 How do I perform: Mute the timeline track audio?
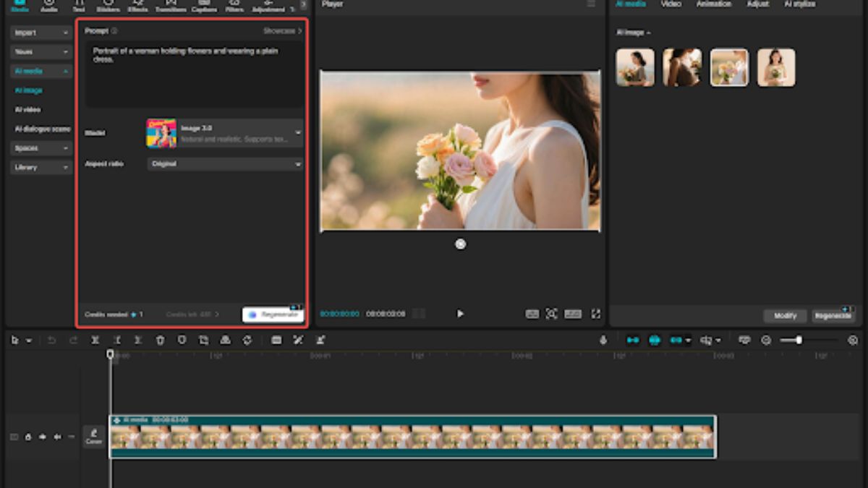pos(57,437)
